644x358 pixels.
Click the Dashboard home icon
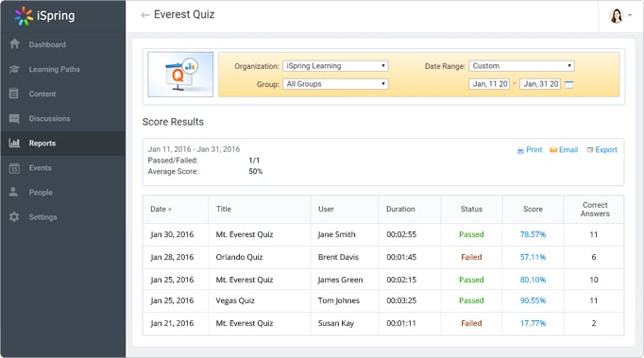point(14,43)
